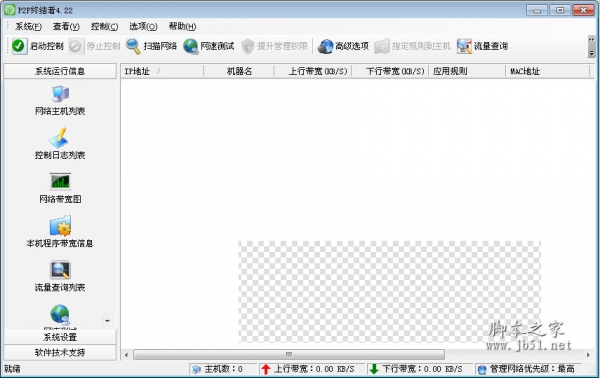Open 流量查询列表 sidebar icon
Screen dimensions: 600x378
click(x=60, y=270)
